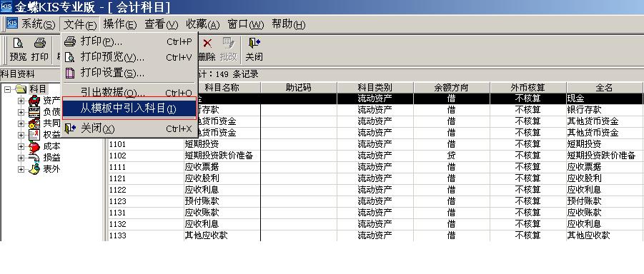Click 其他应收款 in the 科目名称 column
Viewport: 644px width, 274px height.
pos(206,235)
